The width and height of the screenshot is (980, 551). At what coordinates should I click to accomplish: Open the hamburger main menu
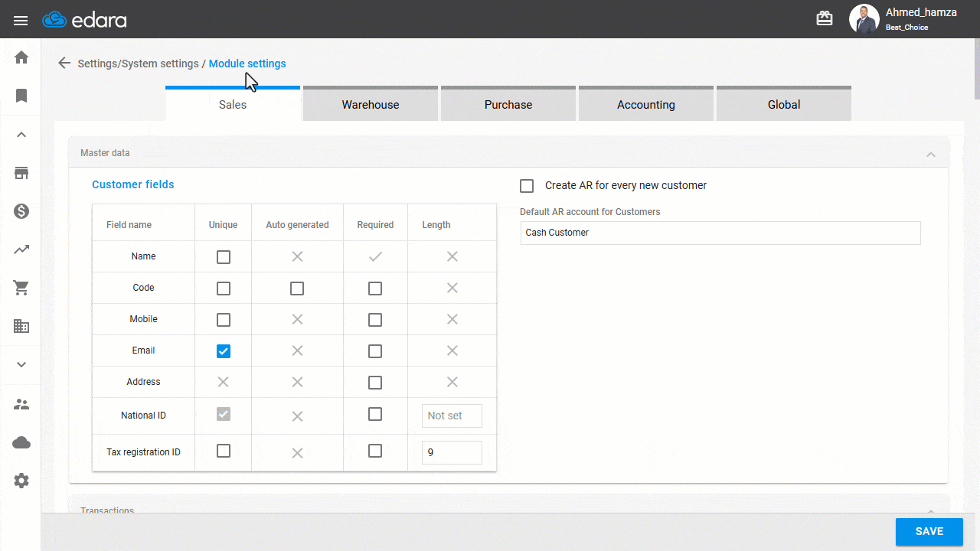[21, 20]
